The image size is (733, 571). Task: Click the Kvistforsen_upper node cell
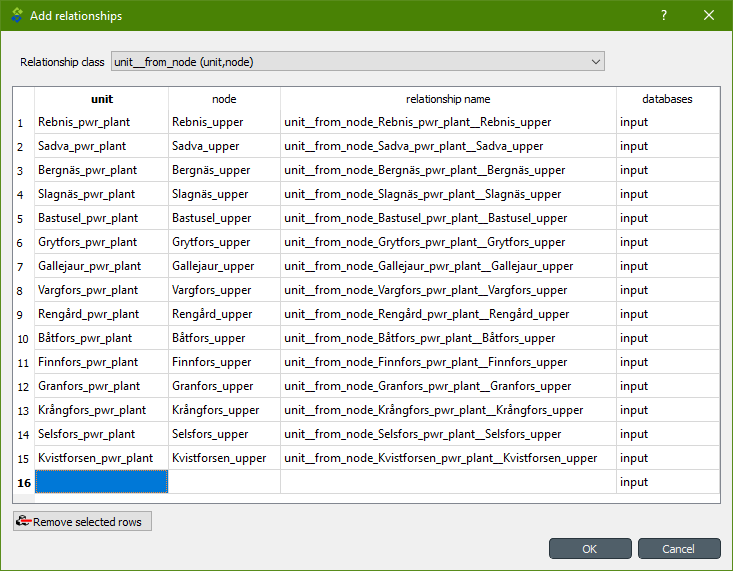tap(224, 458)
